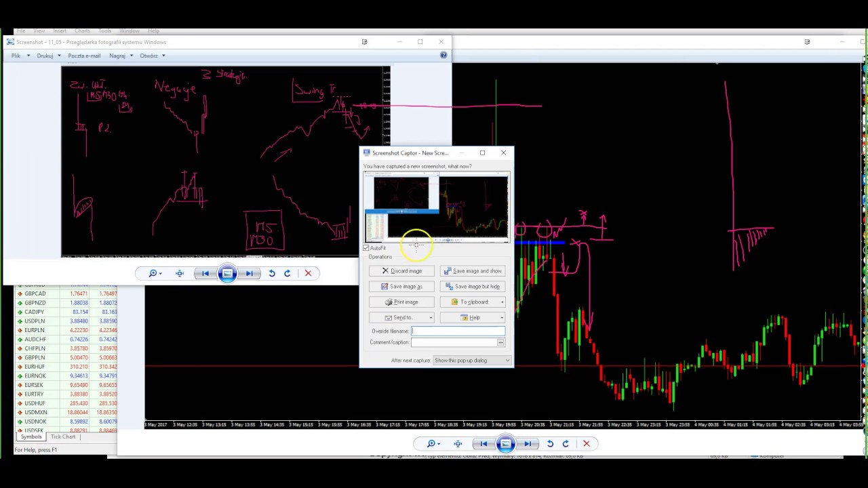
Task: Go to next image in front viewer
Action: click(x=250, y=273)
